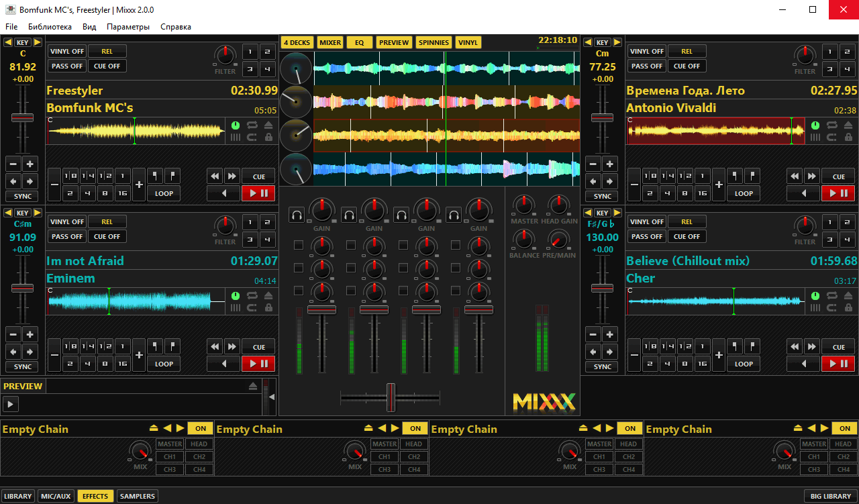
Task: Nudge Freestyler deck pitch down with minus button
Action: 13,164
